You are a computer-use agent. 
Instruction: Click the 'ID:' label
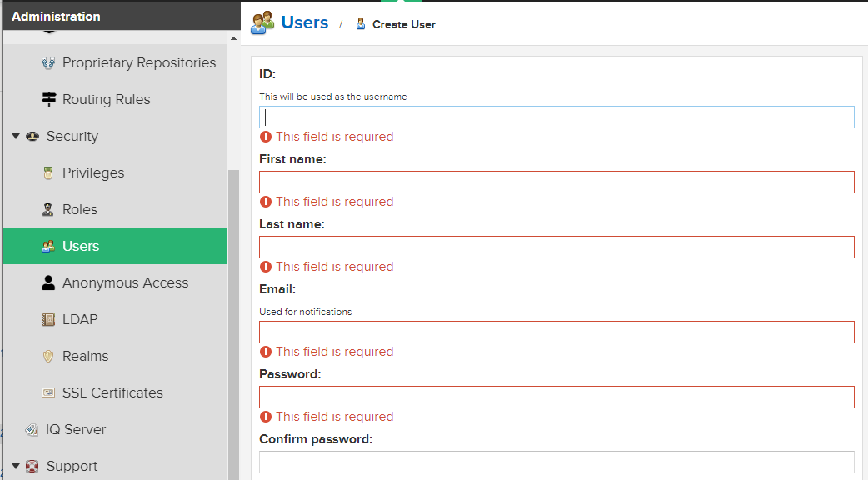(x=267, y=73)
